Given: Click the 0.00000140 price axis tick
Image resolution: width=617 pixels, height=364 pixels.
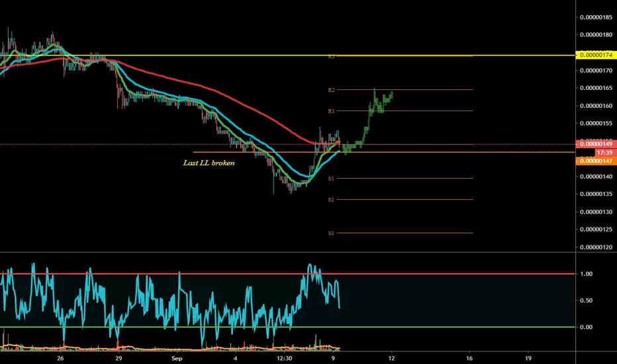Looking at the screenshot, I should [596, 177].
